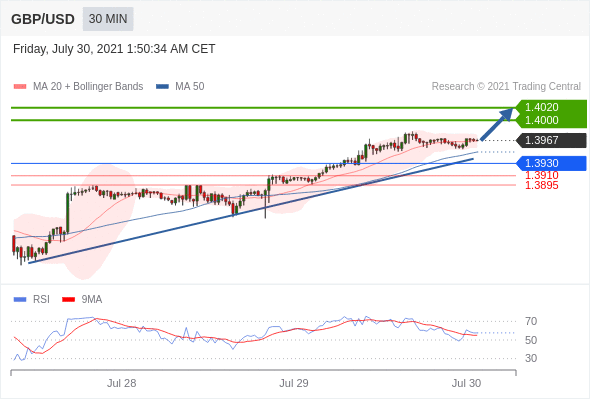Click the GBP/USD pair title
Screen dimensions: 590x400
[43, 19]
